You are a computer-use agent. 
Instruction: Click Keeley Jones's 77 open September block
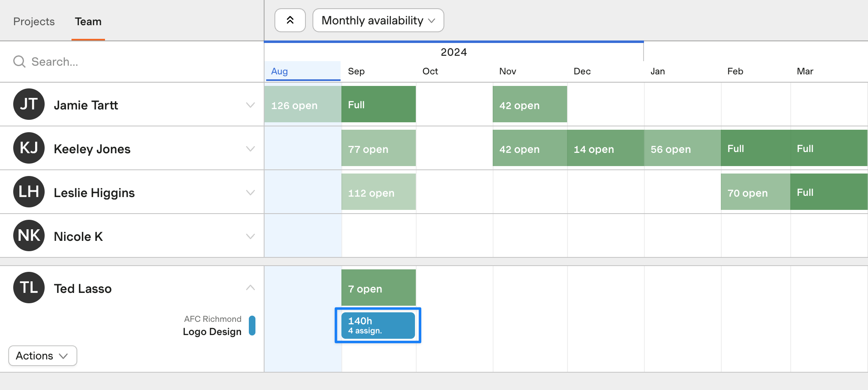(379, 148)
